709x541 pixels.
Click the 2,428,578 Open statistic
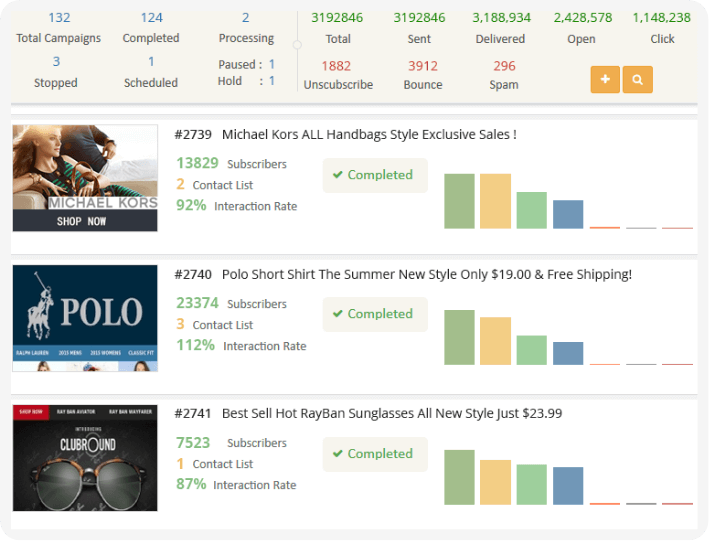582,28
